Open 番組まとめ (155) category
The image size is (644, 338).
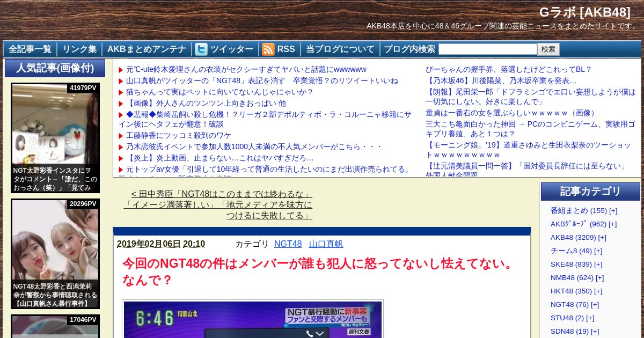(x=579, y=211)
